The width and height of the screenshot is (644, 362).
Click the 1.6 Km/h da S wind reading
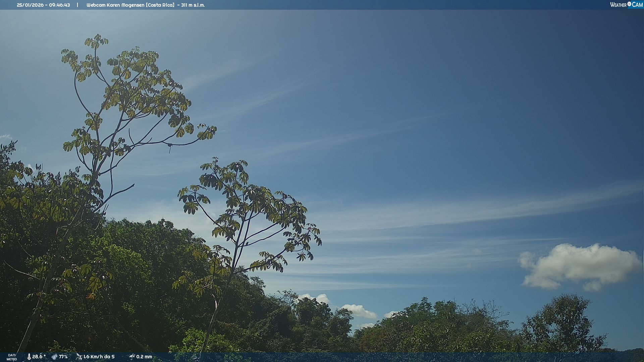click(x=99, y=357)
